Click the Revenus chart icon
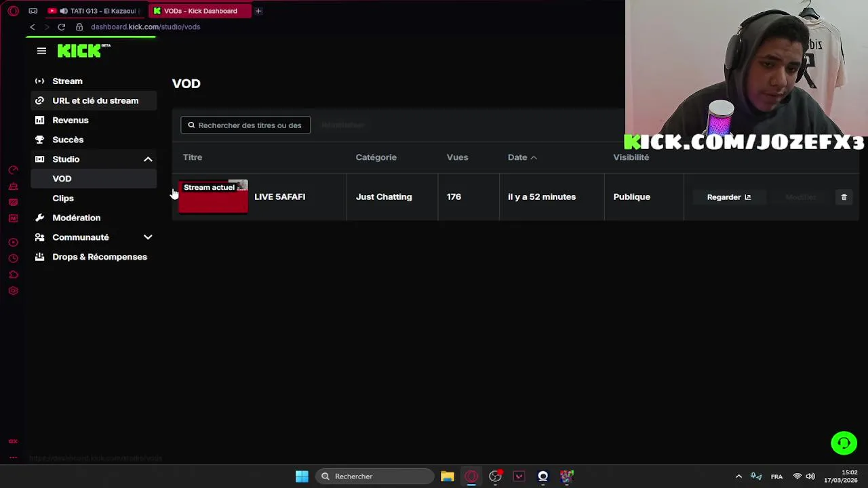Image resolution: width=868 pixels, height=488 pixels. tap(39, 121)
